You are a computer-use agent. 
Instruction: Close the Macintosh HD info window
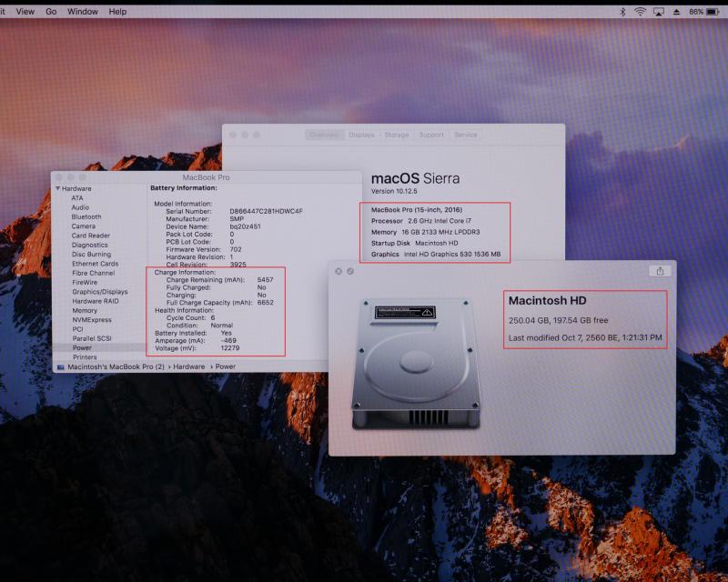click(339, 271)
